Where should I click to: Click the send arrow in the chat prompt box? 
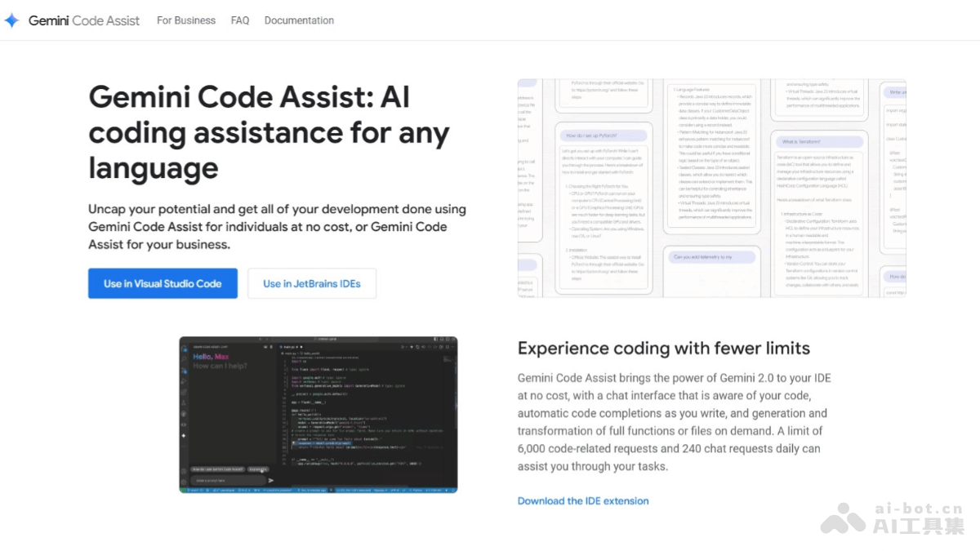[x=271, y=481]
